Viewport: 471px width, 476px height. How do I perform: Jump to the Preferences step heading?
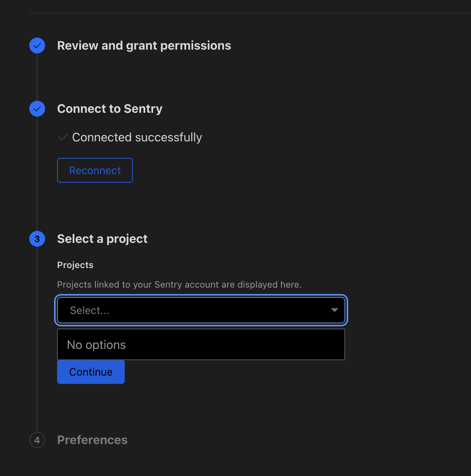(x=92, y=440)
